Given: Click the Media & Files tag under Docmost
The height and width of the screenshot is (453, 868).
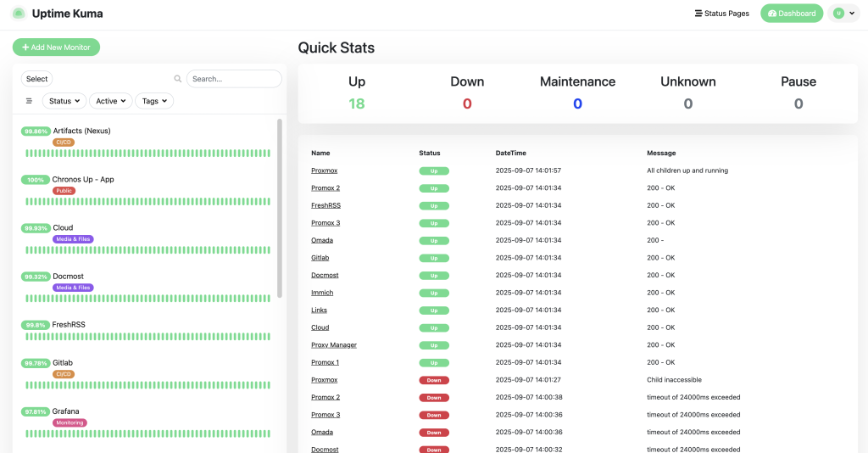Looking at the screenshot, I should pos(73,288).
